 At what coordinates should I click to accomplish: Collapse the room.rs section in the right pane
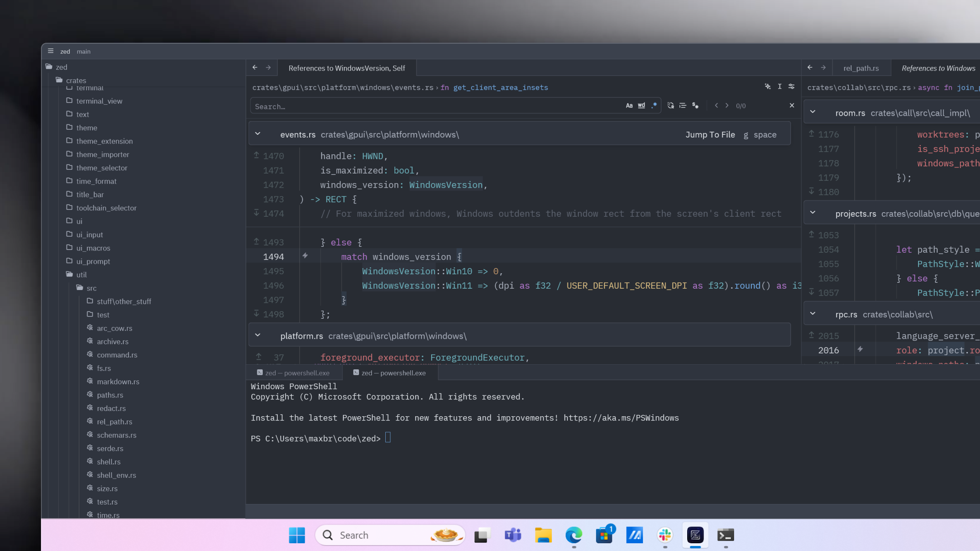click(x=813, y=112)
